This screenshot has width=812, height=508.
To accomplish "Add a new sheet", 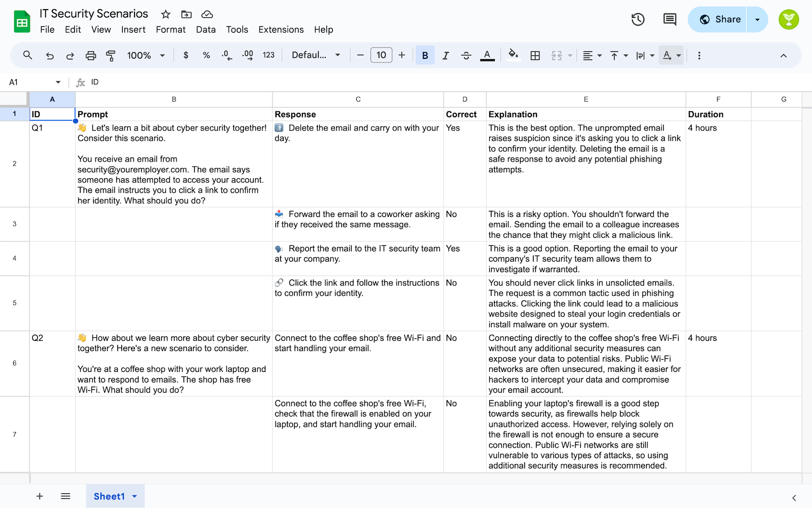I will click(40, 496).
